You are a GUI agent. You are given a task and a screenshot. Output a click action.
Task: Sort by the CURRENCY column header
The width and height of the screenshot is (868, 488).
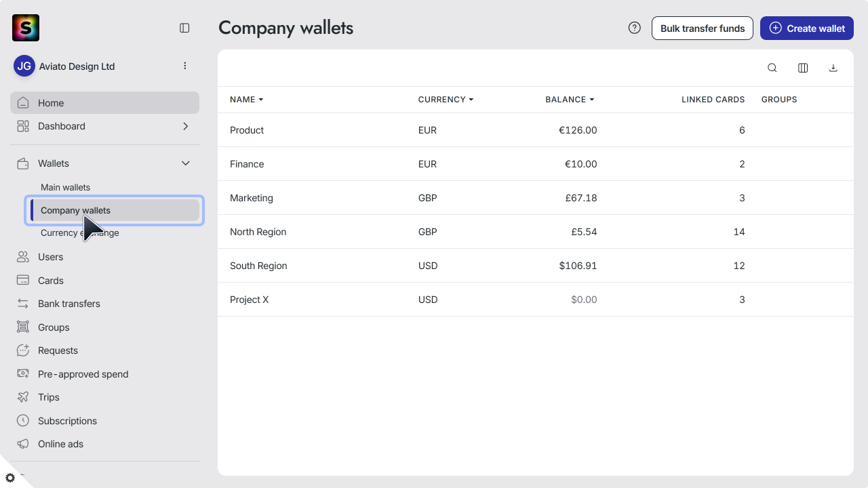click(446, 100)
